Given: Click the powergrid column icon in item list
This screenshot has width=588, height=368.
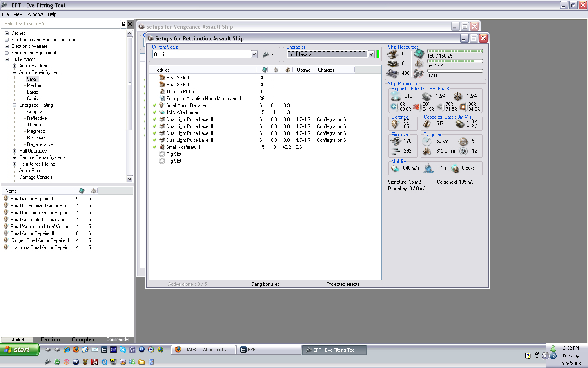Looking at the screenshot, I should pyautogui.click(x=94, y=191).
